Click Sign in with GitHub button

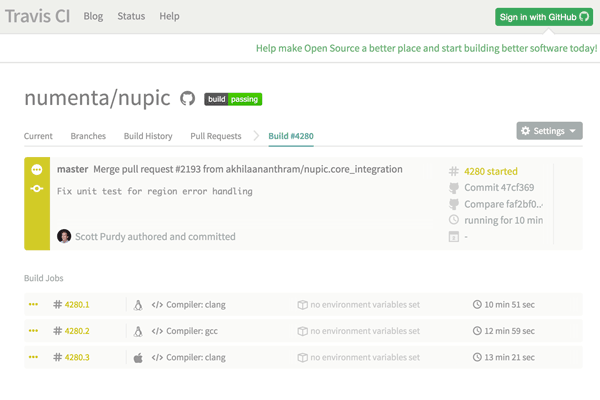pyautogui.click(x=544, y=17)
